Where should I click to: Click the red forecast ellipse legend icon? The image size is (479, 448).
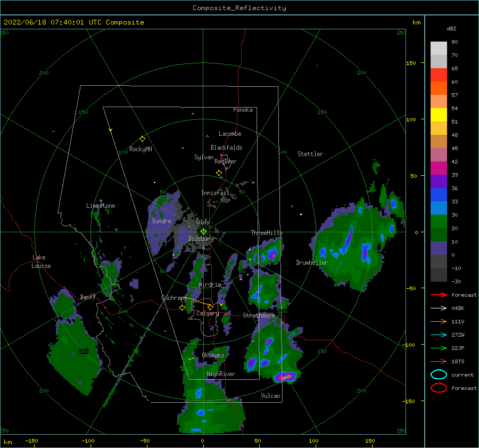pyautogui.click(x=439, y=388)
